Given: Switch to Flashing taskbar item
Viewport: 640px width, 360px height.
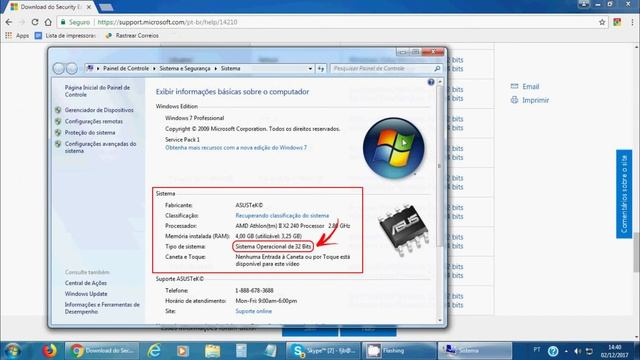Looking at the screenshot, I should point(399,351).
